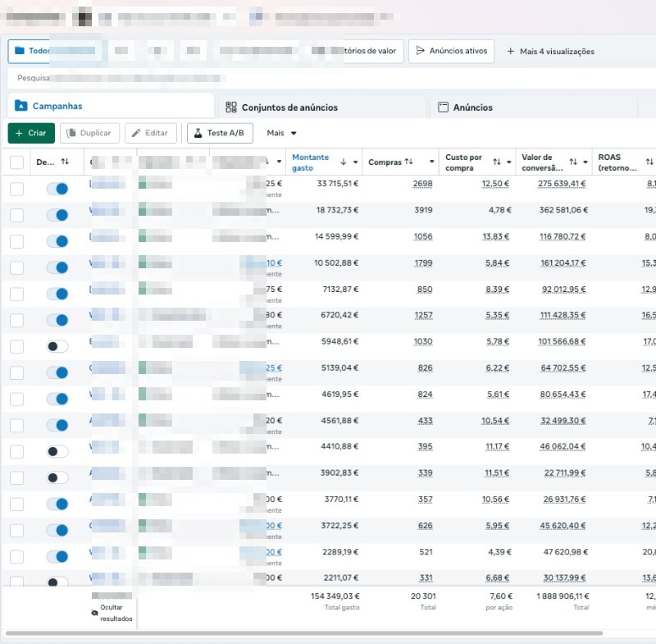The image size is (656, 644).
Task: Click the Editar pencil icon
Action: tap(136, 133)
